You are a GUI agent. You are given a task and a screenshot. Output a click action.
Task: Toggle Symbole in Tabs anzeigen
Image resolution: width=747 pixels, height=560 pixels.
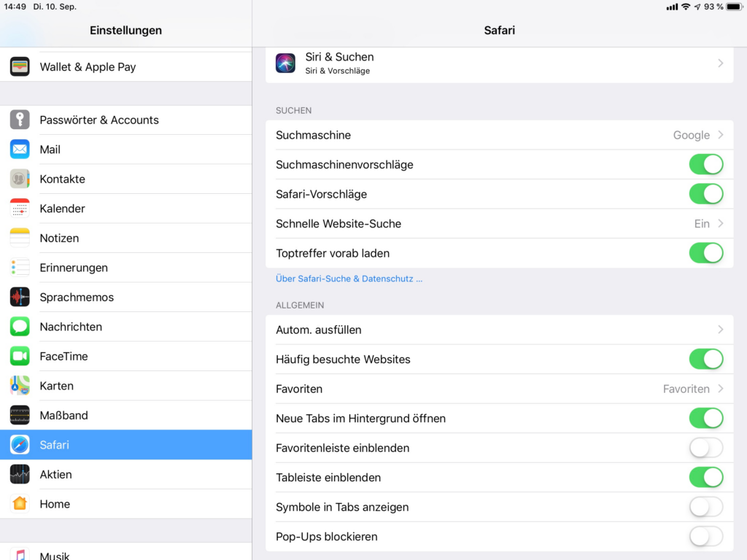point(705,507)
